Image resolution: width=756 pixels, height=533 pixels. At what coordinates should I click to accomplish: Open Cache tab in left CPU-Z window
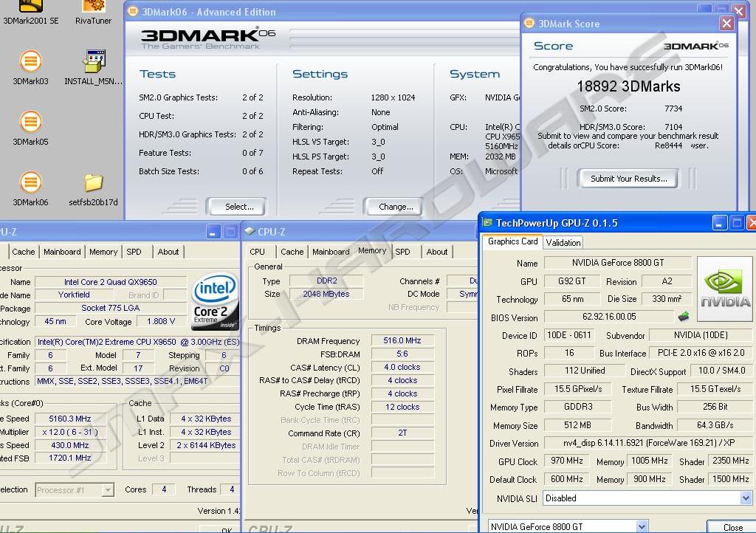[x=23, y=252]
